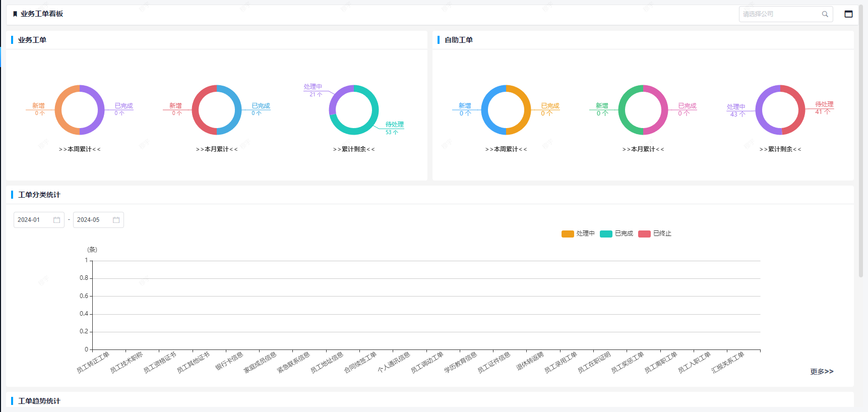This screenshot has height=412, width=868.
Task: Click 业务工单 本周累计 donut chart
Action: coord(80,110)
